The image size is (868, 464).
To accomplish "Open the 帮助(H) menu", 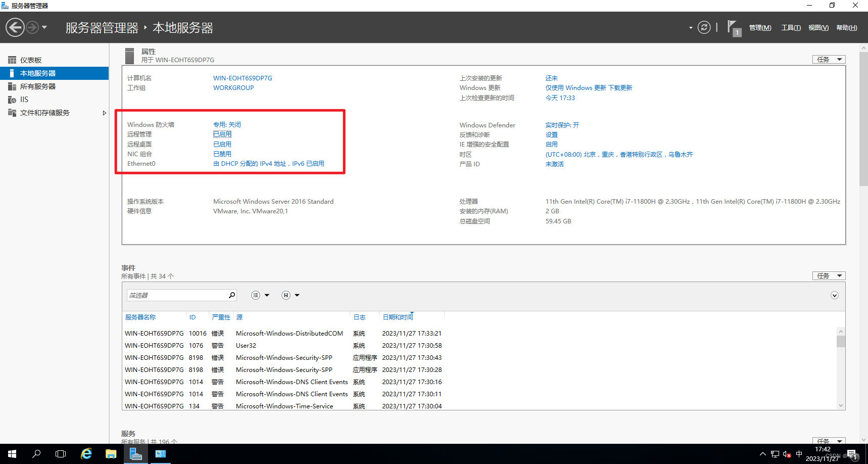I will (x=846, y=28).
